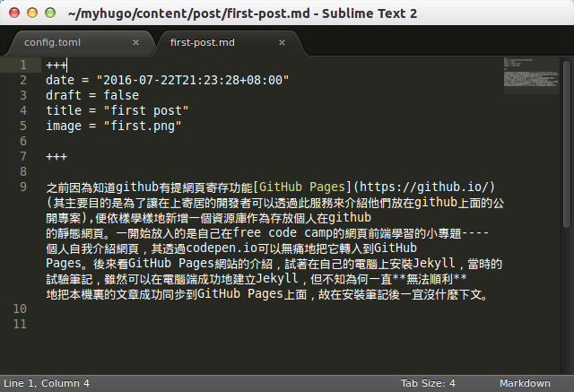This screenshot has height=392, width=574.
Task: Click the 'draft = false' line
Action: pyautogui.click(x=92, y=95)
